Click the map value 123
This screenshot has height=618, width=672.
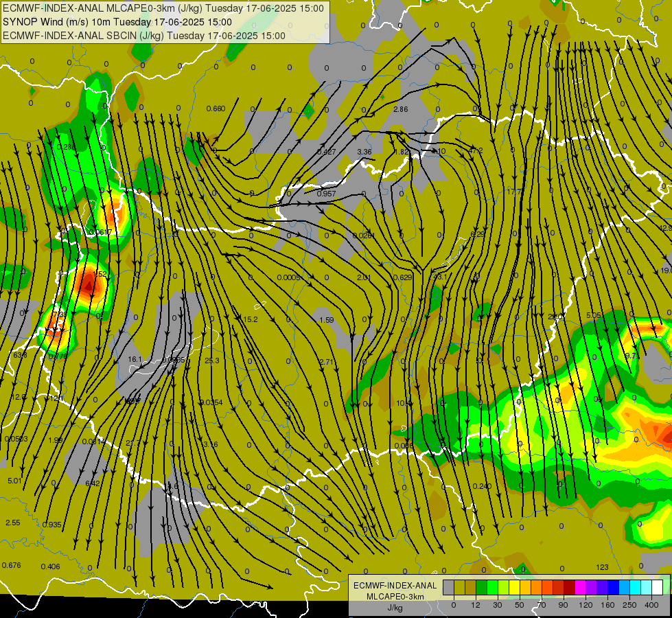click(x=602, y=567)
